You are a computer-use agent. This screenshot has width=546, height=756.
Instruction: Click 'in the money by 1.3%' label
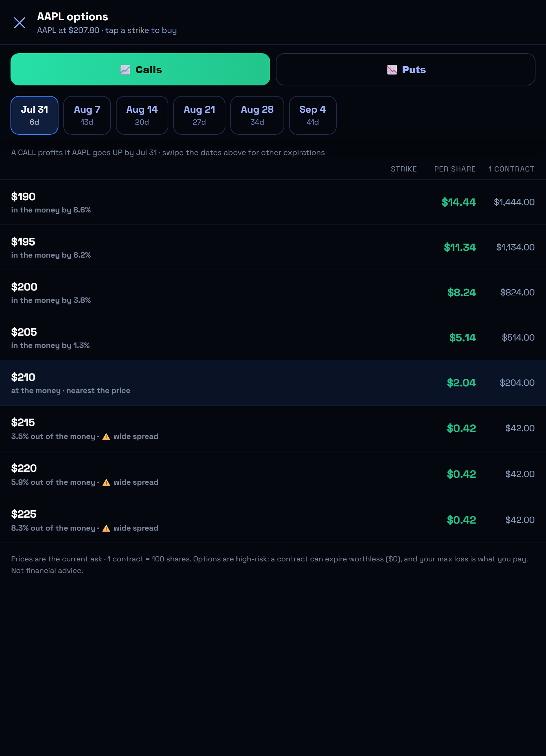(x=50, y=345)
